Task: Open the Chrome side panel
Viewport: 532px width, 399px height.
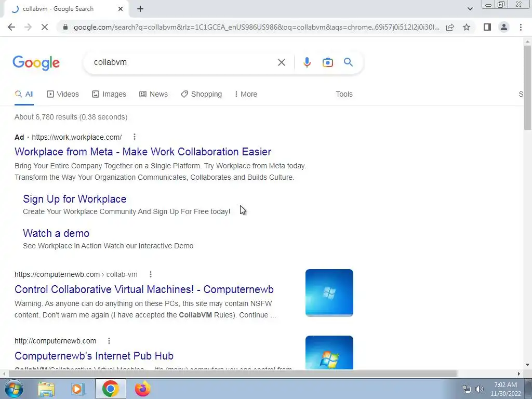Action: [487, 27]
